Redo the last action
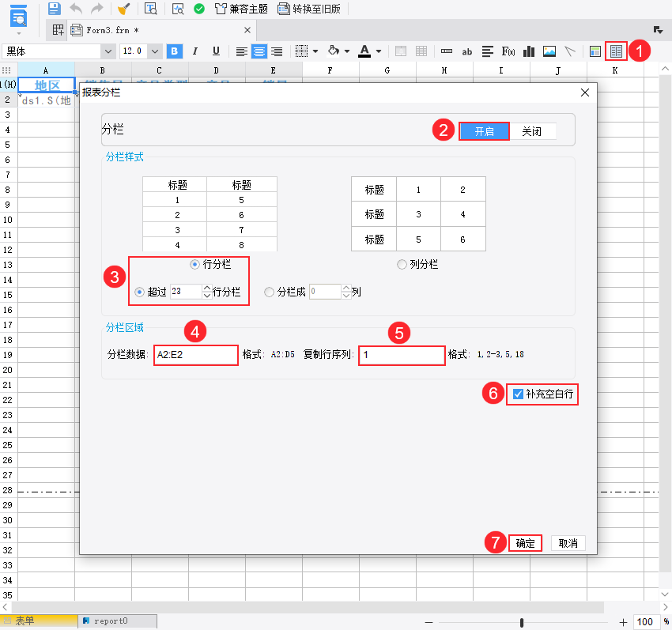 pos(97,9)
